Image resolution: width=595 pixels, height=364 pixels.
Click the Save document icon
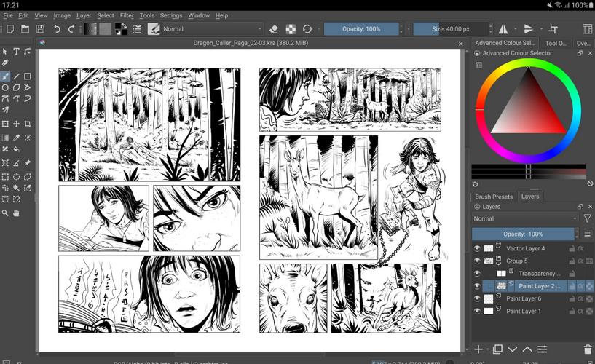coord(40,29)
